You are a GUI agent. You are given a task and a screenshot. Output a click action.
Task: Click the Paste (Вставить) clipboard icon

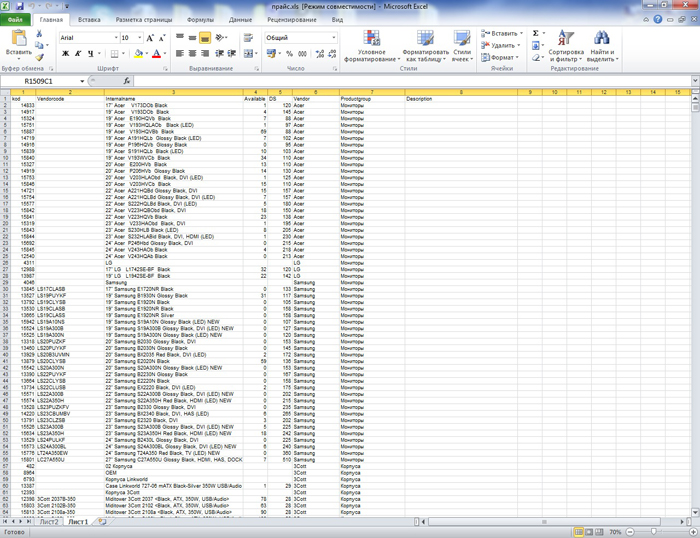19,38
